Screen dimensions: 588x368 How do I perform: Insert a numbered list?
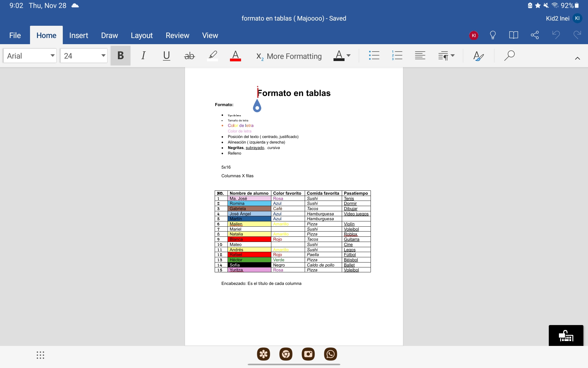[x=397, y=56]
